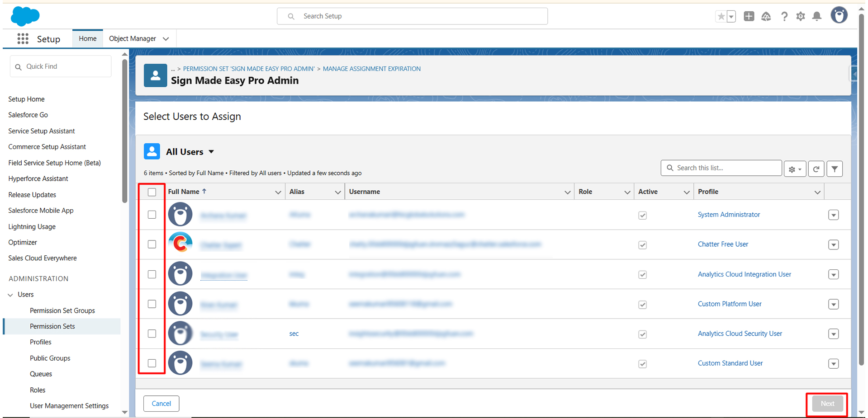The width and height of the screenshot is (868, 418).
Task: Open user profile avatar menu
Action: point(839,15)
